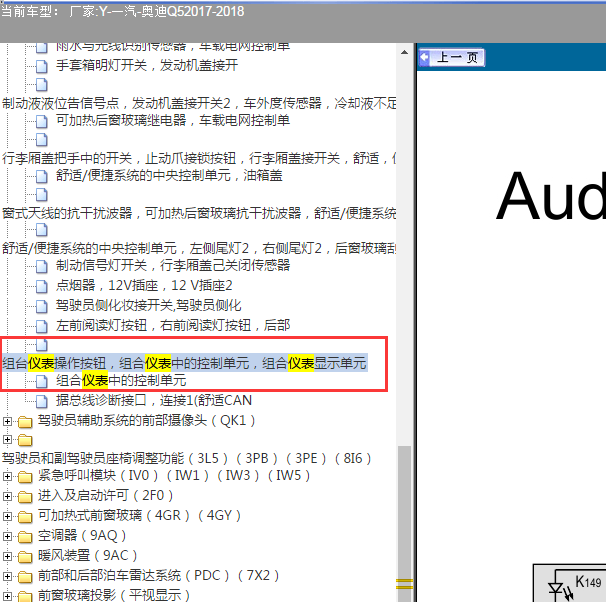
Task: Click page icon beside 可加热后窗玻璃继电器
Action: 42,122
